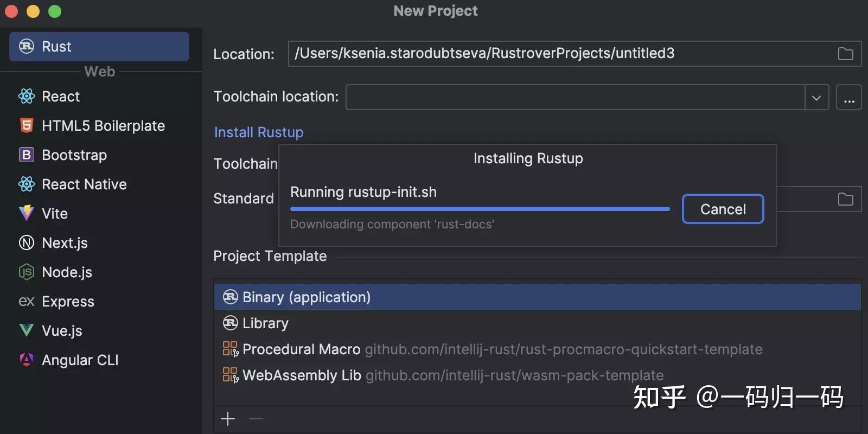Image resolution: width=868 pixels, height=434 pixels.
Task: Add a new project template
Action: coord(228,419)
